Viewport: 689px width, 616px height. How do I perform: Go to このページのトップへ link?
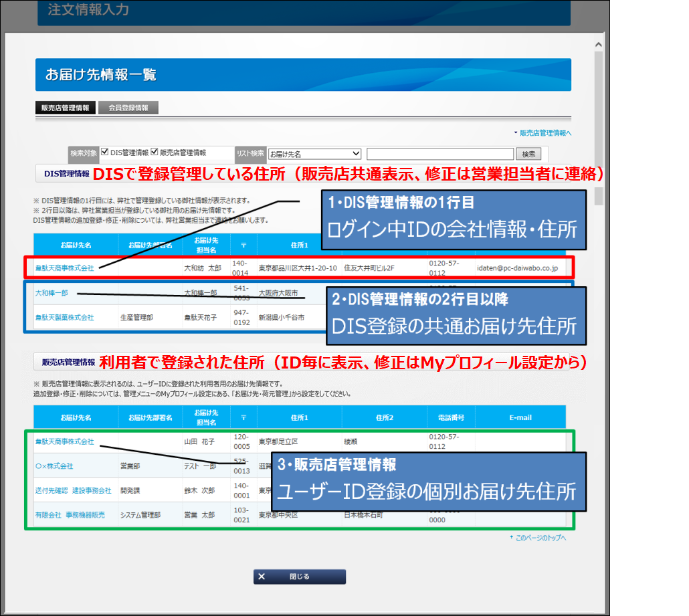point(540,538)
